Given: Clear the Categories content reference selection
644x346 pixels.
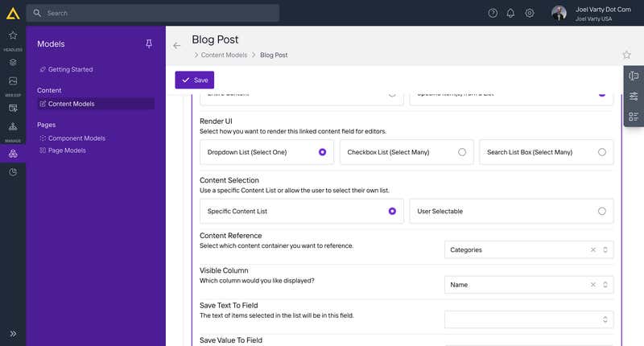Looking at the screenshot, I should coord(593,250).
